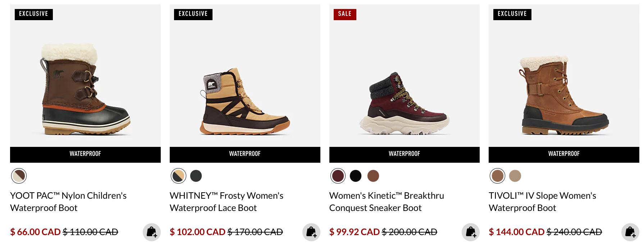644x243 pixels.
Task: Add YOOT PAC Children's Boot to bag
Action: click(x=151, y=232)
